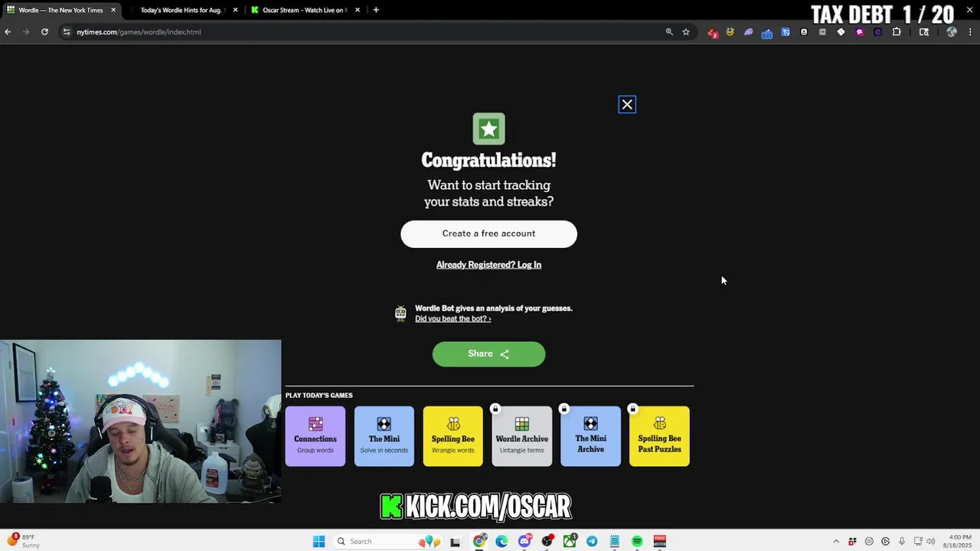Open the locked Wordle Archive card
The height and width of the screenshot is (551, 980).
click(x=522, y=436)
